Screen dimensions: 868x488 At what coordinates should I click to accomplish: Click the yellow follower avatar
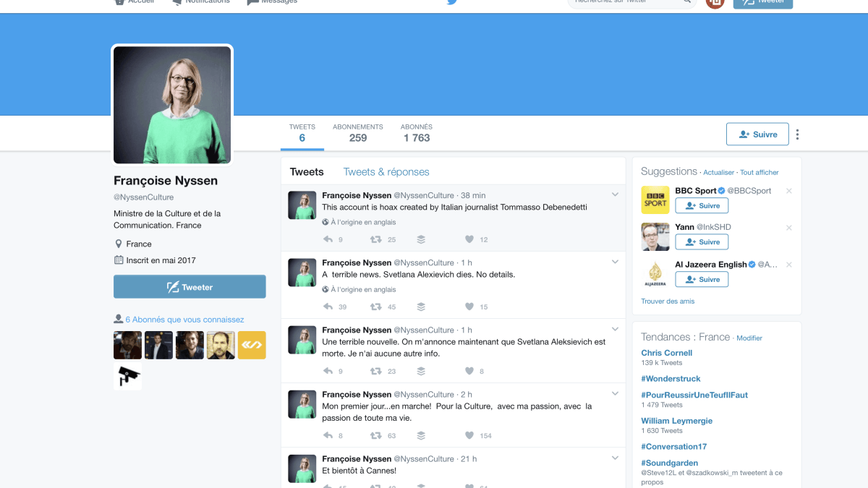pos(252,345)
